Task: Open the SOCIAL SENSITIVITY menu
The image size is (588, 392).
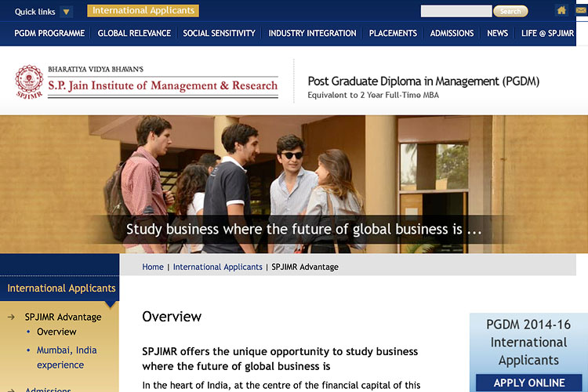Action: pyautogui.click(x=219, y=34)
